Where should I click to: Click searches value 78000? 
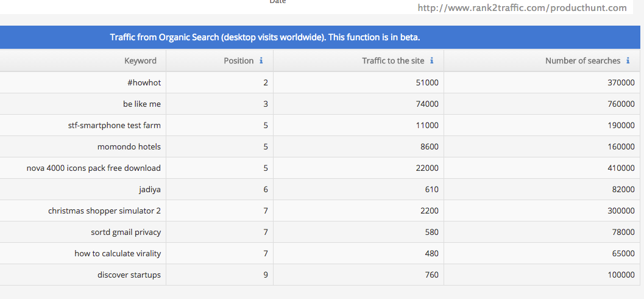click(623, 232)
